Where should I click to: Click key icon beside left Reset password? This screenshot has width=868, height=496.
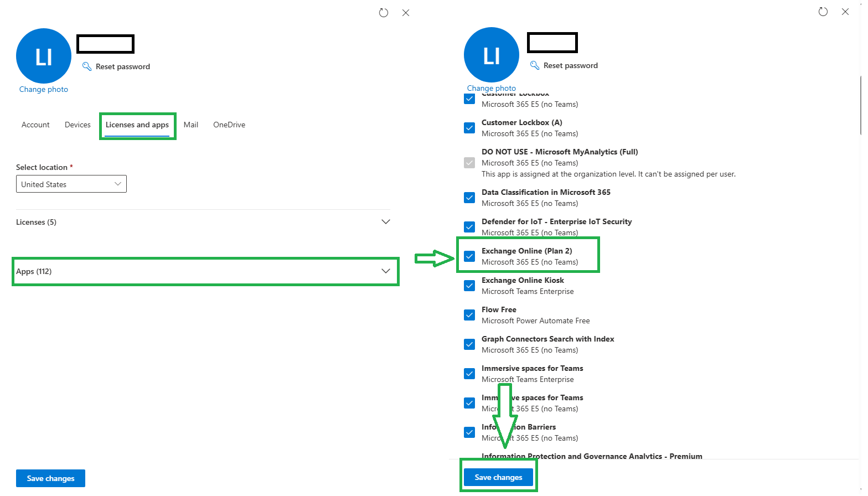point(87,66)
